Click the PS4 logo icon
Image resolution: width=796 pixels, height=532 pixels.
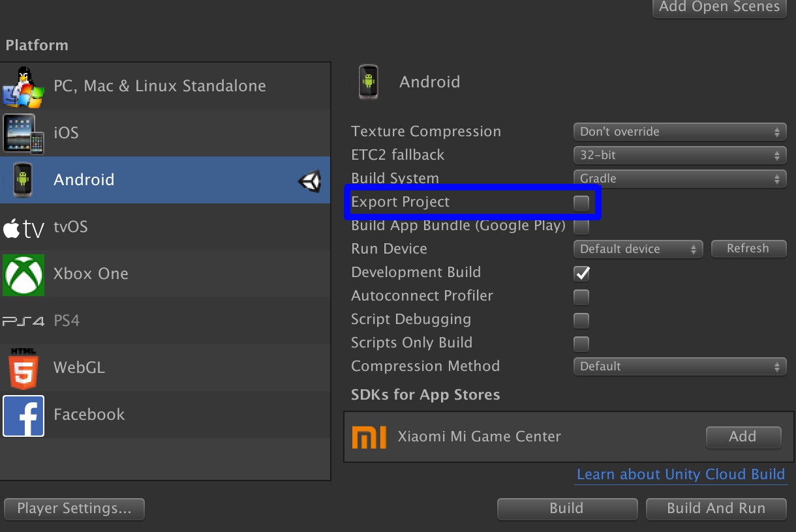[23, 321]
